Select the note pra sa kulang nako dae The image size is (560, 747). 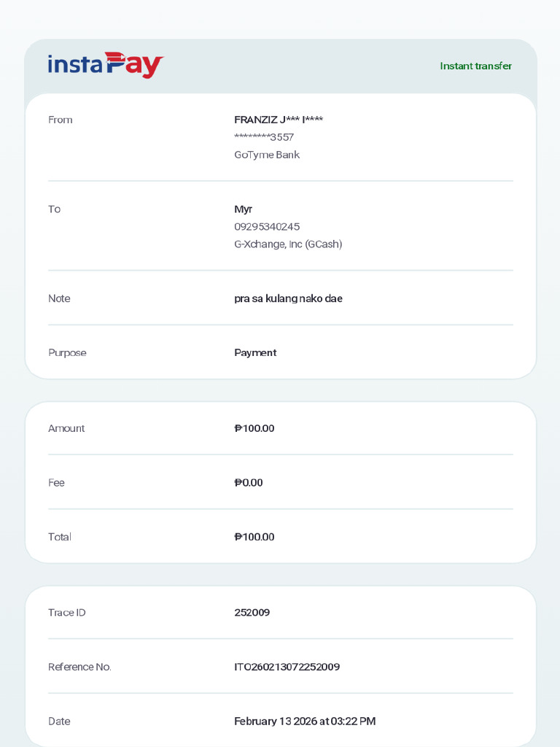(x=289, y=298)
